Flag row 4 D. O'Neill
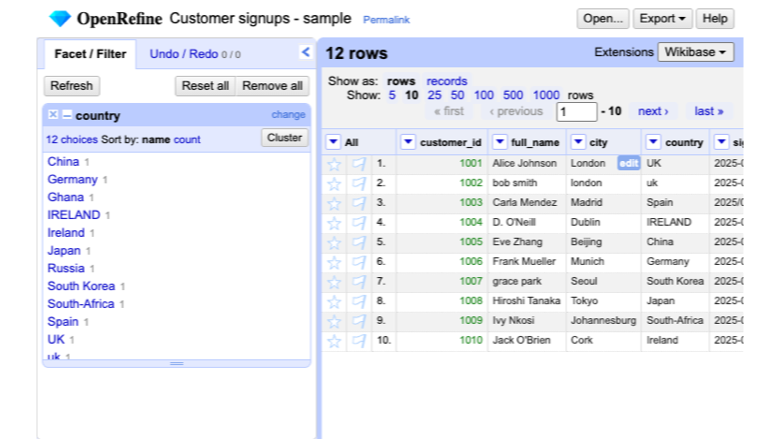 coord(359,223)
